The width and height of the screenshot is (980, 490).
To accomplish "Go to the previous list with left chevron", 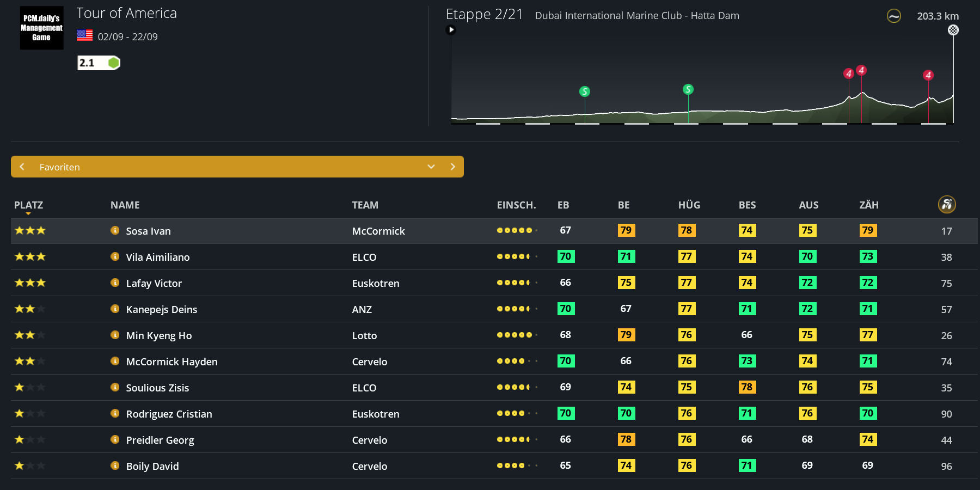I will (22, 167).
